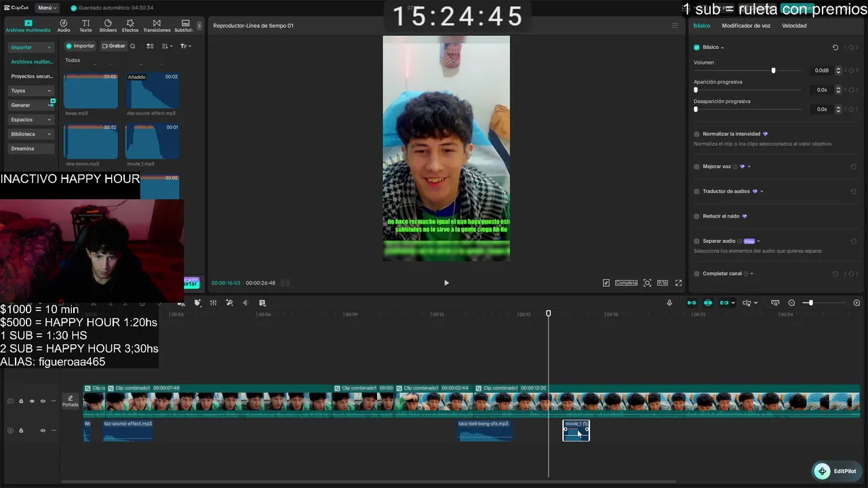
Task: Expand the Biblioteca sidebar section
Action: (x=31, y=134)
